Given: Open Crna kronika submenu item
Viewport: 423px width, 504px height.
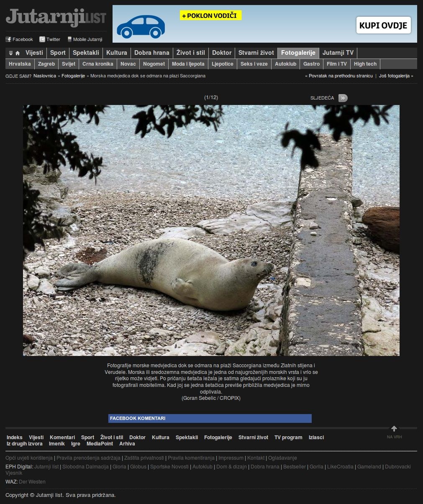Looking at the screenshot, I should [98, 64].
